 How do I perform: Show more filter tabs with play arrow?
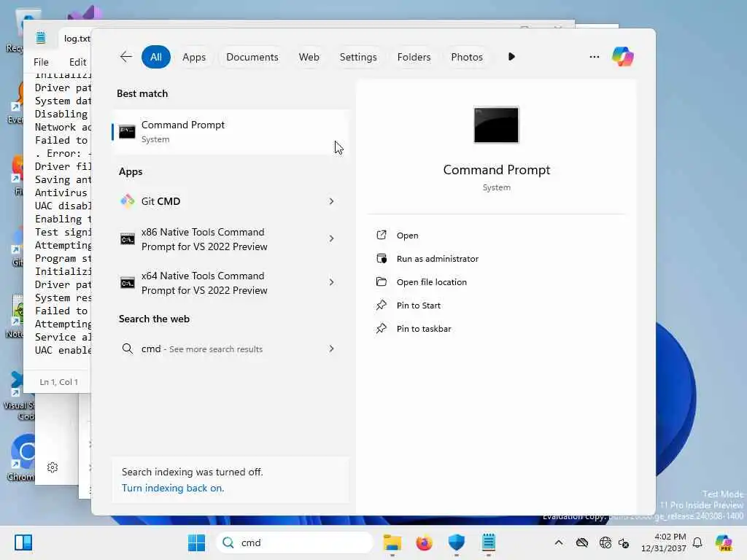511,57
